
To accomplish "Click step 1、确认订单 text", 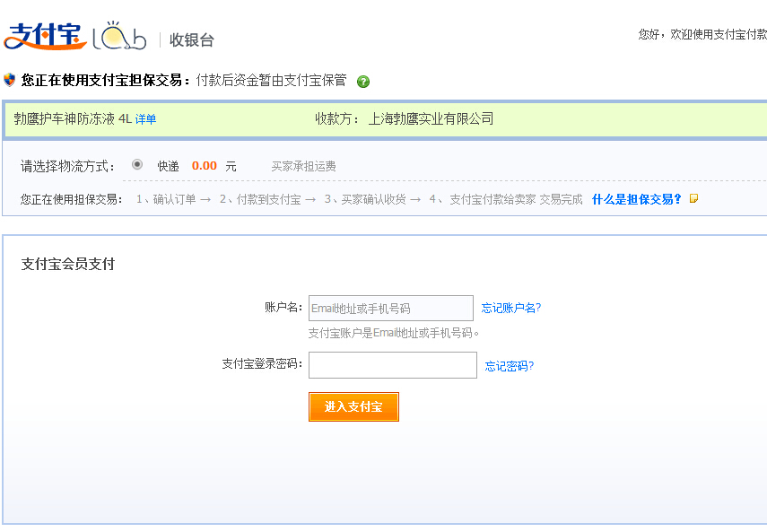I will (166, 199).
